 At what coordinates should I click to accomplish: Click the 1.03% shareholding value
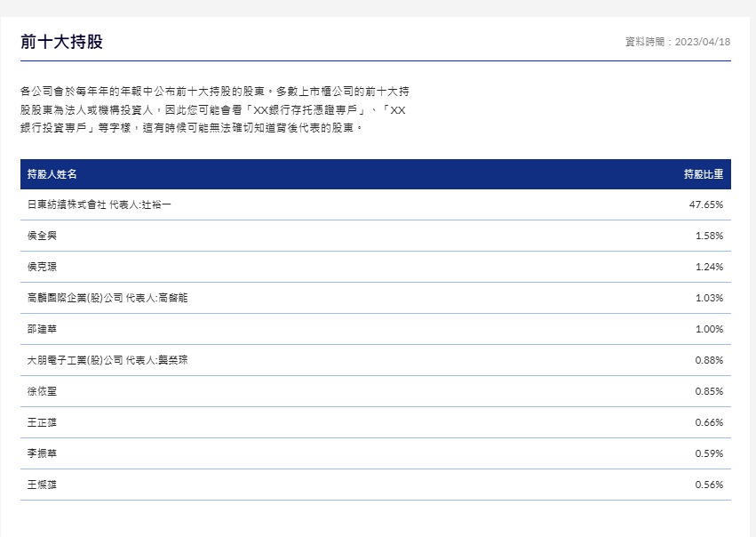point(709,298)
